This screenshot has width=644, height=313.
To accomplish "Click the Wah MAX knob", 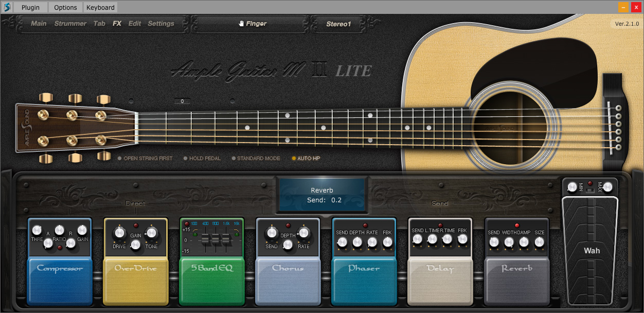I will tap(608, 187).
